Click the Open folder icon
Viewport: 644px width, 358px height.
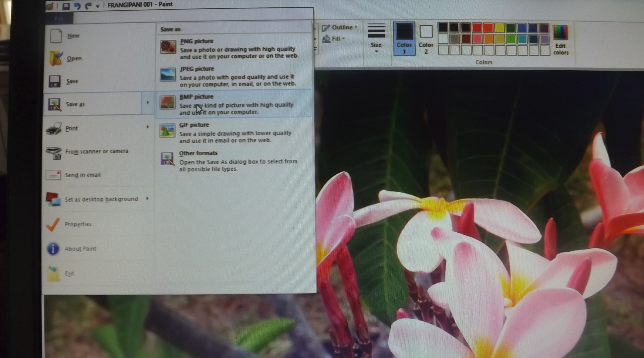tap(56, 58)
